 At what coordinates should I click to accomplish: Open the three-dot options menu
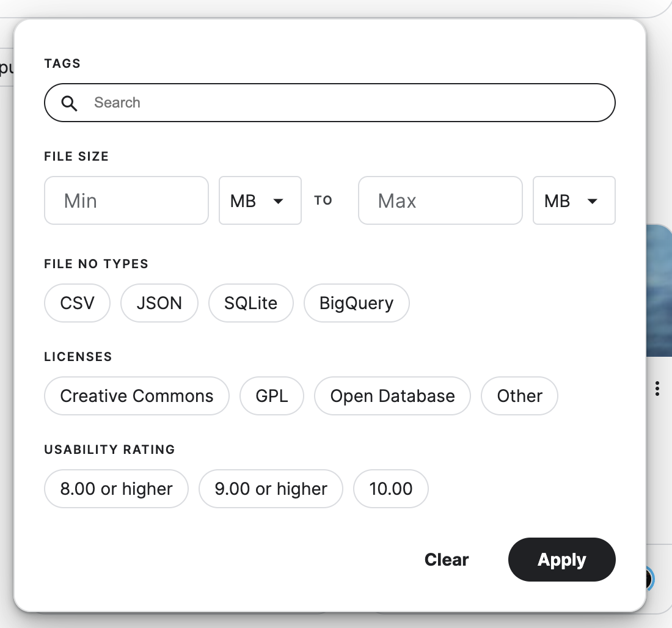(657, 389)
